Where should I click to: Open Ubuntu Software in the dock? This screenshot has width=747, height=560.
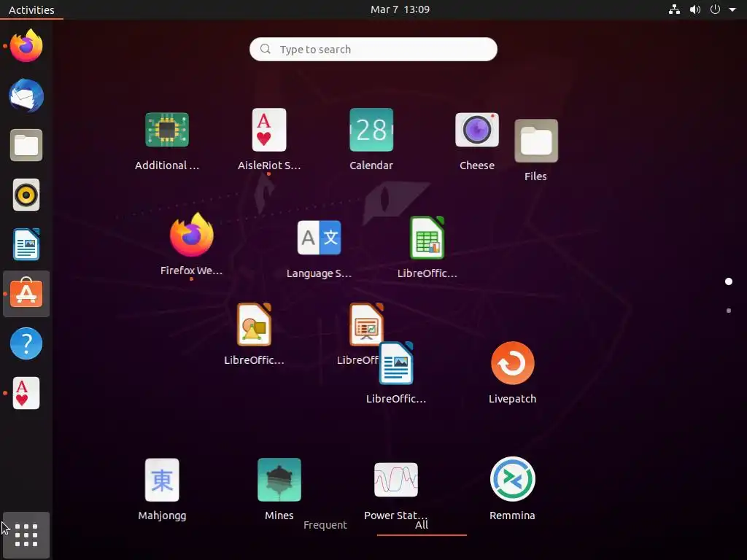(26, 294)
